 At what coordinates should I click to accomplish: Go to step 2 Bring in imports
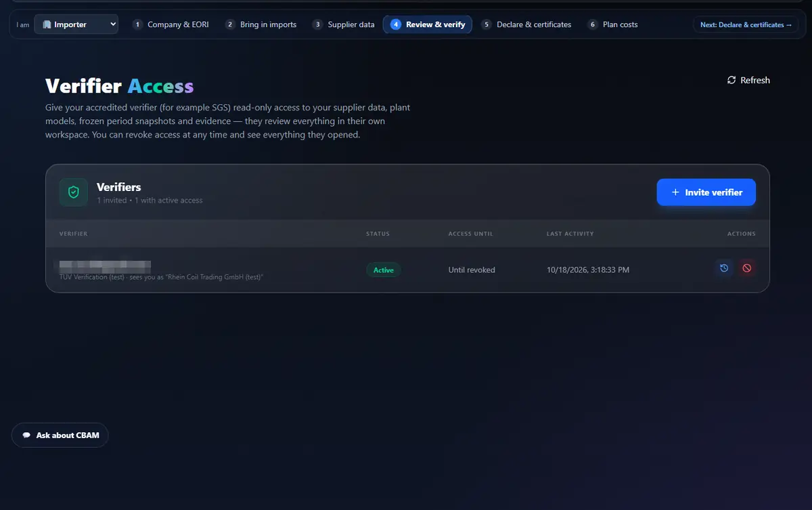261,24
